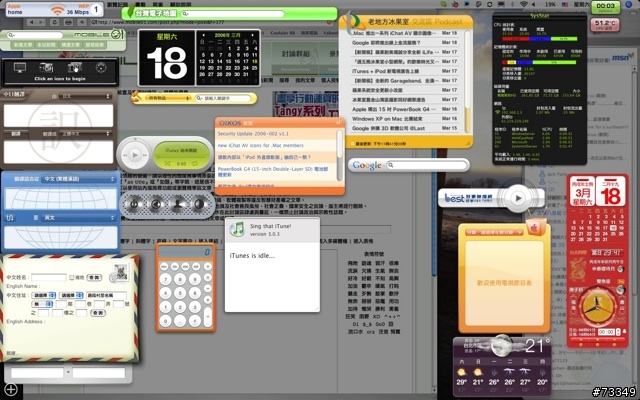
Task: Click the postage stamp on the envelope widget
Action: tap(121, 272)
